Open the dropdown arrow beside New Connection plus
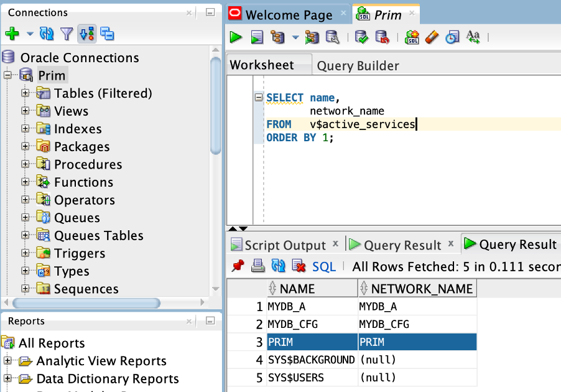Screen dimensions: 561x392 (29, 34)
